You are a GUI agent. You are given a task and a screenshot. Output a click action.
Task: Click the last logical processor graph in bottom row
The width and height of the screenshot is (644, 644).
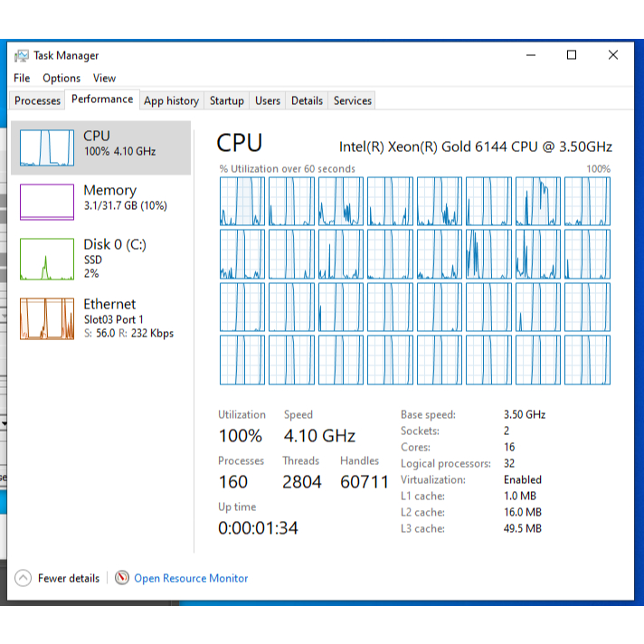[x=587, y=360]
